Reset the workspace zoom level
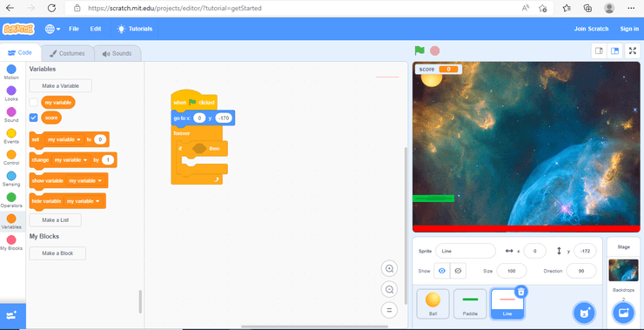Image resolution: width=644 pixels, height=330 pixels. coord(389,310)
